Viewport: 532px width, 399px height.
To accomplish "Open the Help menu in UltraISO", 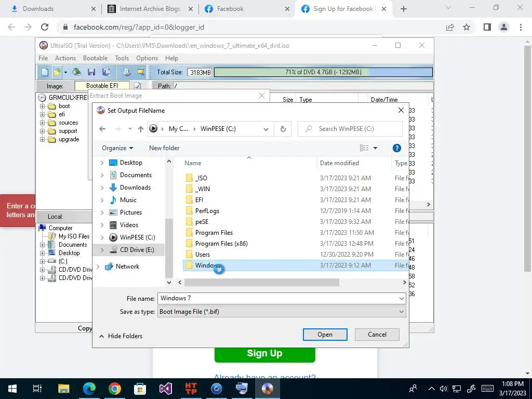I will (171, 58).
